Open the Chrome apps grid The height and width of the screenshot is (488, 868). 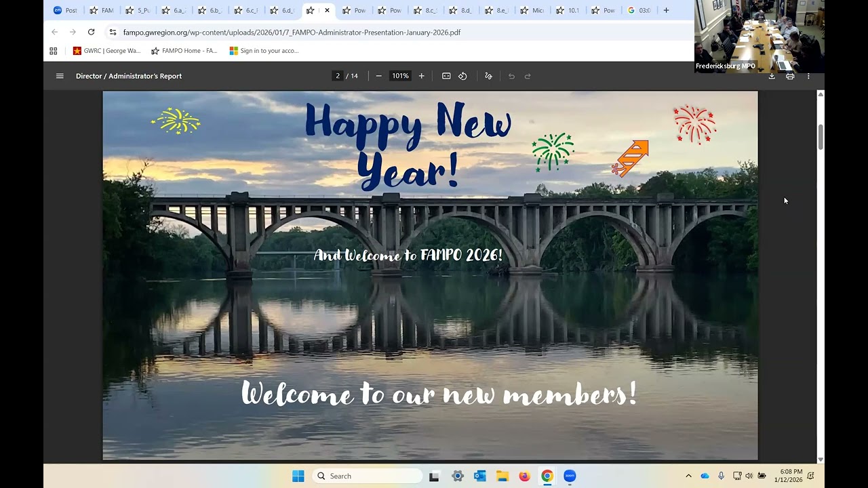pyautogui.click(x=54, y=51)
